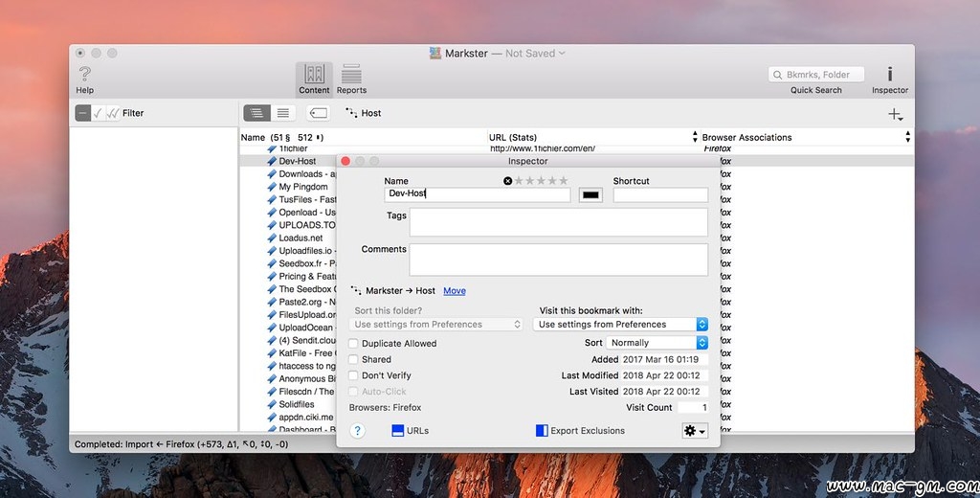Open the Inspector help question button
Viewport: 980px width, 498px height.
click(x=357, y=431)
